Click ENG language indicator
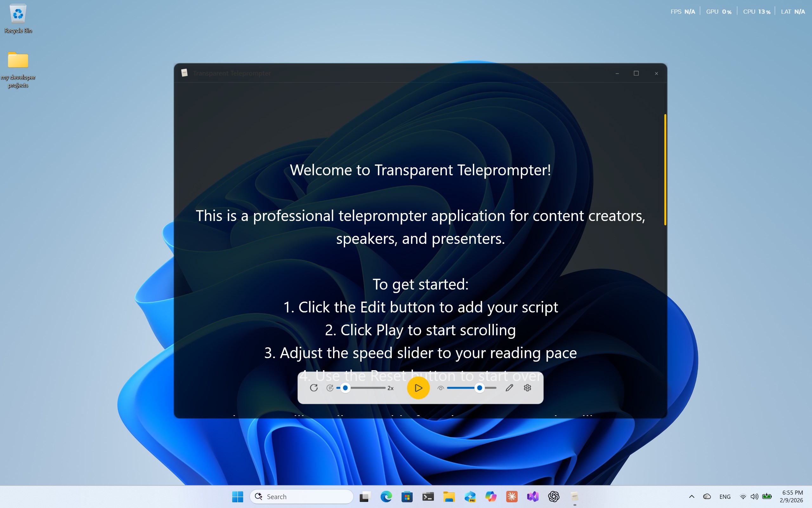Viewport: 812px width, 508px height. click(x=725, y=497)
